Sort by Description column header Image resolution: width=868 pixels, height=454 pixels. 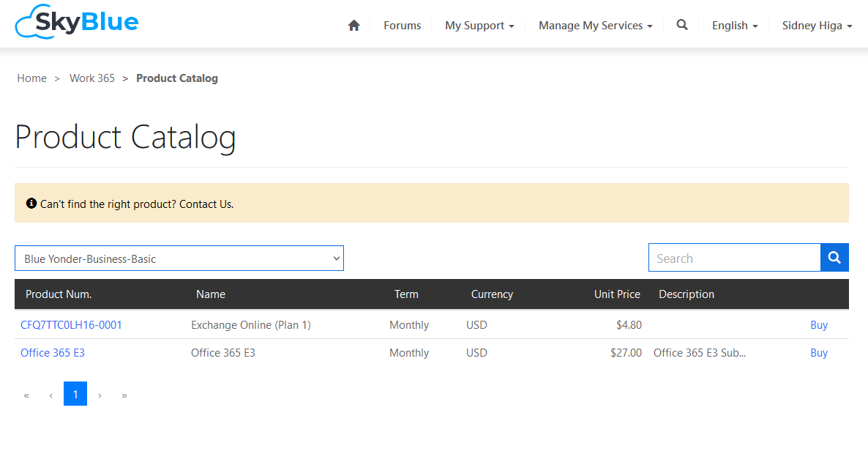(686, 294)
